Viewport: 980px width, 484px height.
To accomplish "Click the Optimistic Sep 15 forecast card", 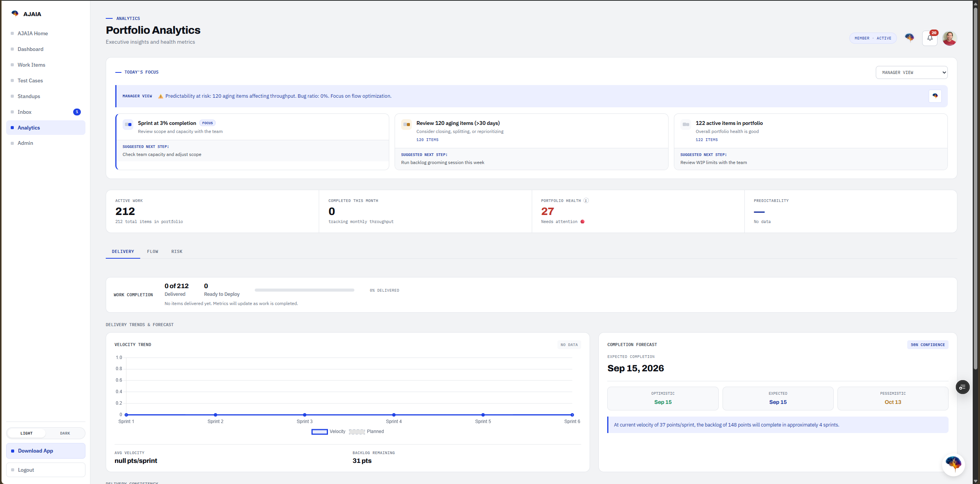I will [x=662, y=398].
